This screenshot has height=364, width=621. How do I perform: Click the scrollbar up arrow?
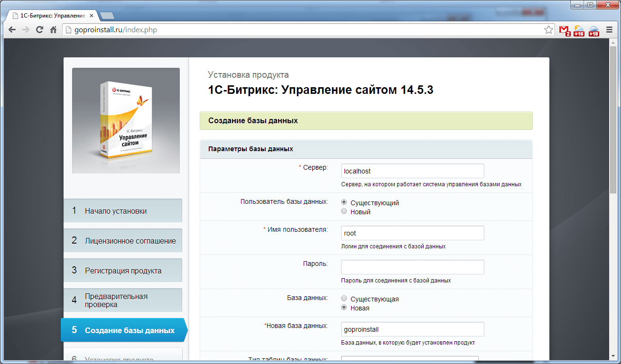614,43
